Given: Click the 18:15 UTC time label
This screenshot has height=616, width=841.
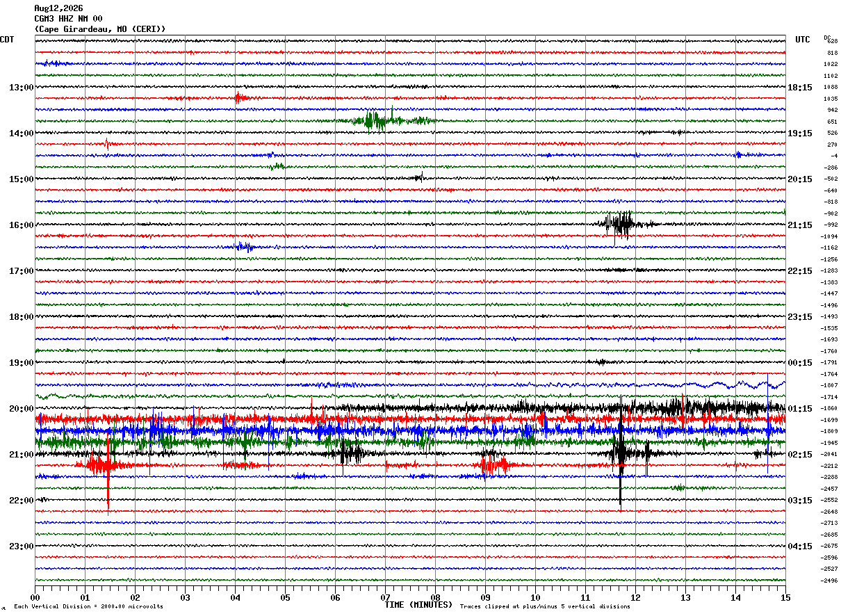Looking at the screenshot, I should [800, 88].
